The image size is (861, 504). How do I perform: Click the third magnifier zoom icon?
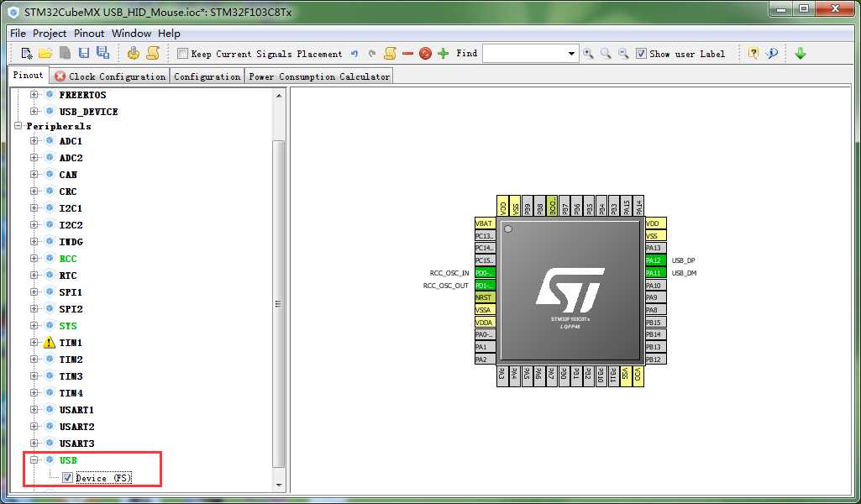(x=623, y=53)
